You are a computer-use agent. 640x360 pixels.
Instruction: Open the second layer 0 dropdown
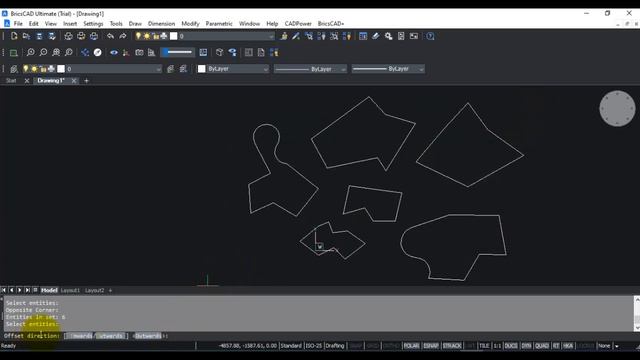[x=158, y=69]
